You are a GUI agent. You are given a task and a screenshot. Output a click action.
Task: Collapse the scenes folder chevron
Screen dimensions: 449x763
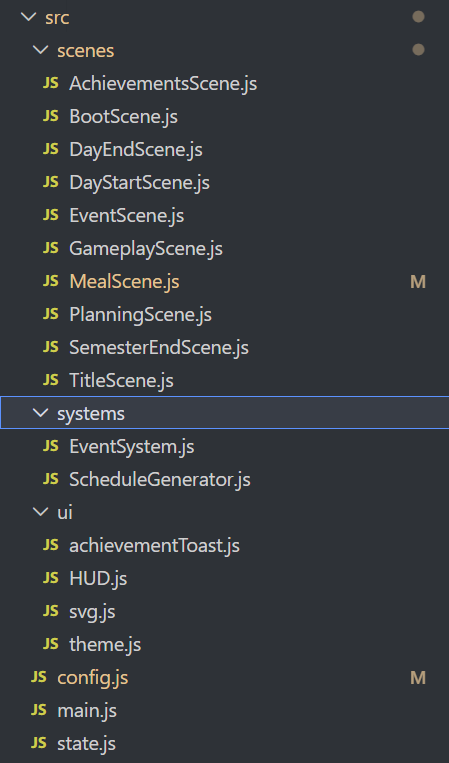point(40,50)
